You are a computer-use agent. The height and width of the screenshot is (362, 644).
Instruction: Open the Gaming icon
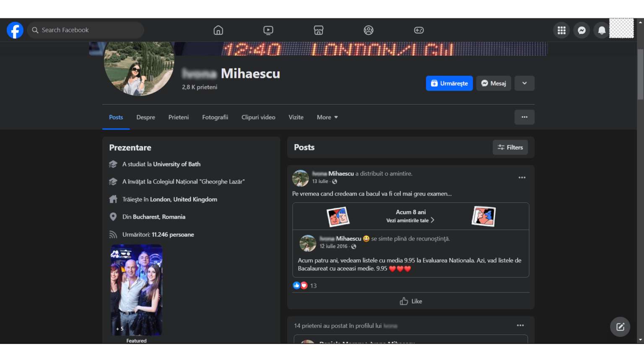(x=419, y=30)
